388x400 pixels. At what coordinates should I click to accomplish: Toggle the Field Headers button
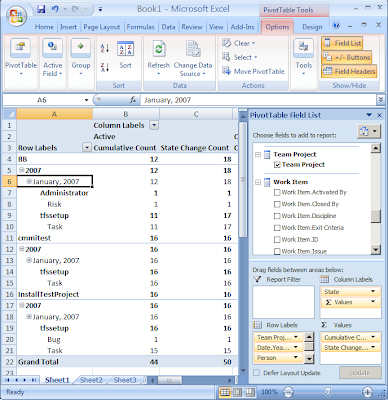coord(349,71)
